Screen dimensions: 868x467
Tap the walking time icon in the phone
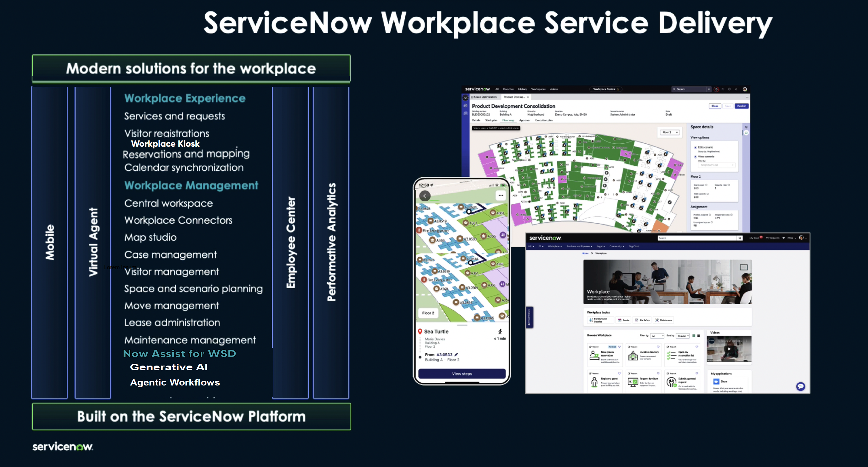[500, 331]
